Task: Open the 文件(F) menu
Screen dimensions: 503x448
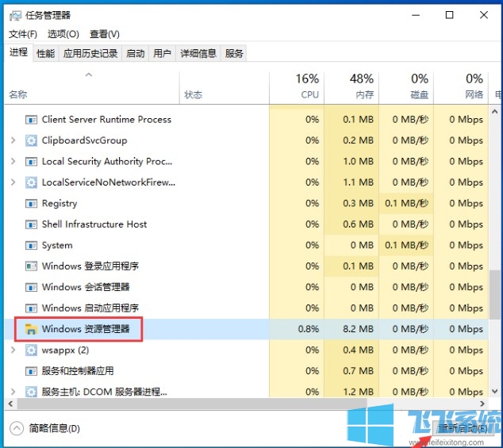Action: click(23, 34)
